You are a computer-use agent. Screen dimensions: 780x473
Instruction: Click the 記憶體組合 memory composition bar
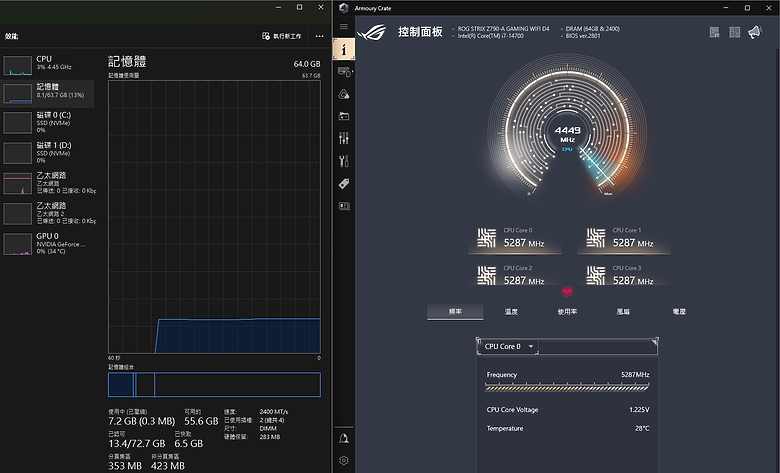coord(214,384)
